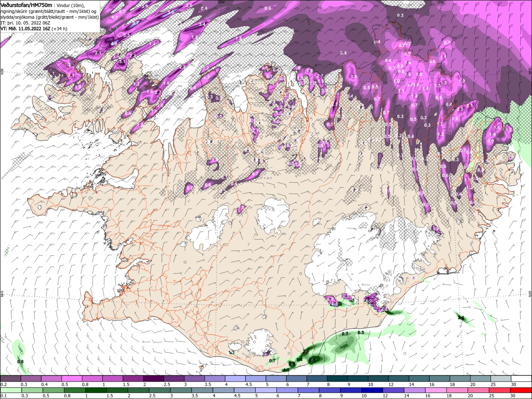Click the "2.9" rain value offshore southeast
This screenshot has height=399, width=532.
point(461,318)
